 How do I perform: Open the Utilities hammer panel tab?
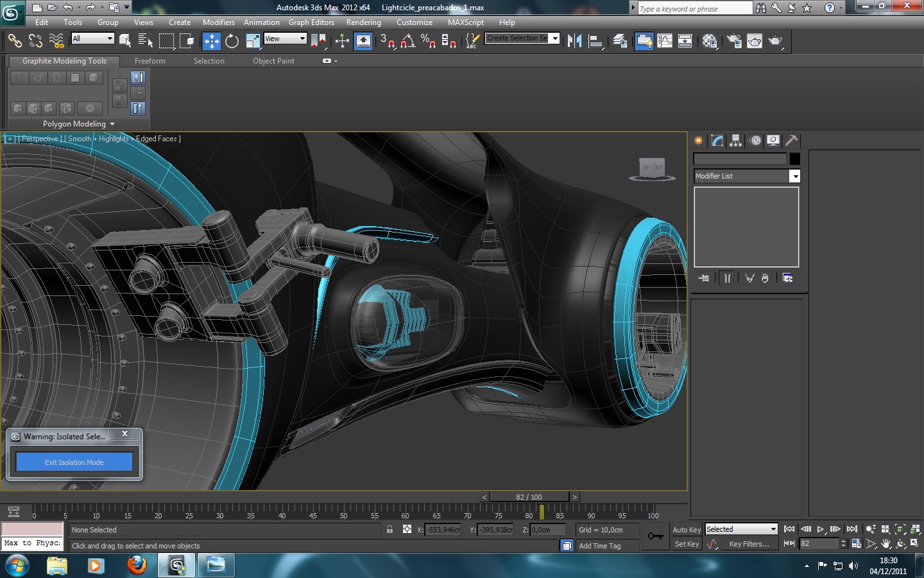click(792, 141)
